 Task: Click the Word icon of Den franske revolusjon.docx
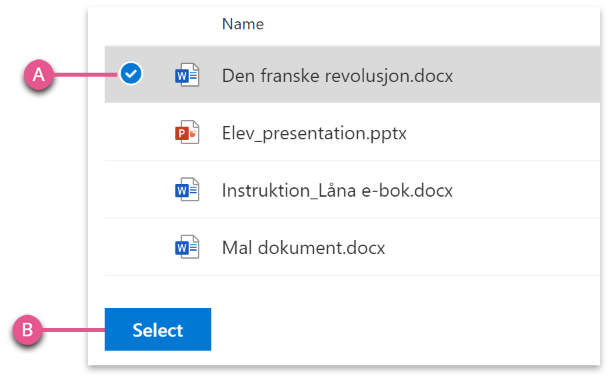(x=187, y=75)
